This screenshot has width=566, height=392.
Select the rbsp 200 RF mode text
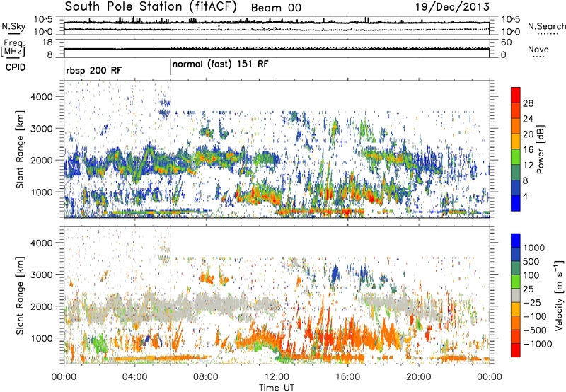[94, 70]
